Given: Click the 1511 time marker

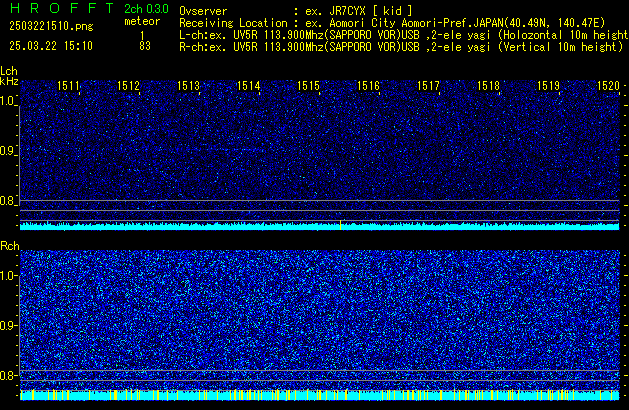Looking at the screenshot, I should (x=69, y=86).
